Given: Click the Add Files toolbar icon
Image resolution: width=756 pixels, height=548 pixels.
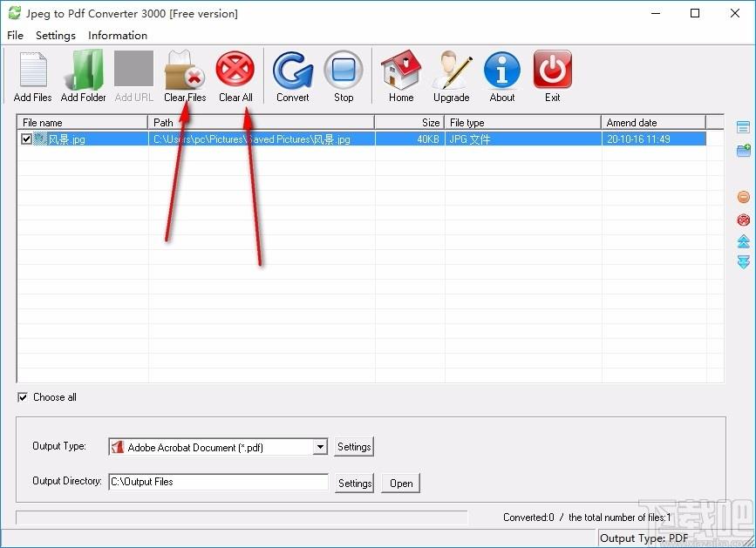Looking at the screenshot, I should (33, 70).
